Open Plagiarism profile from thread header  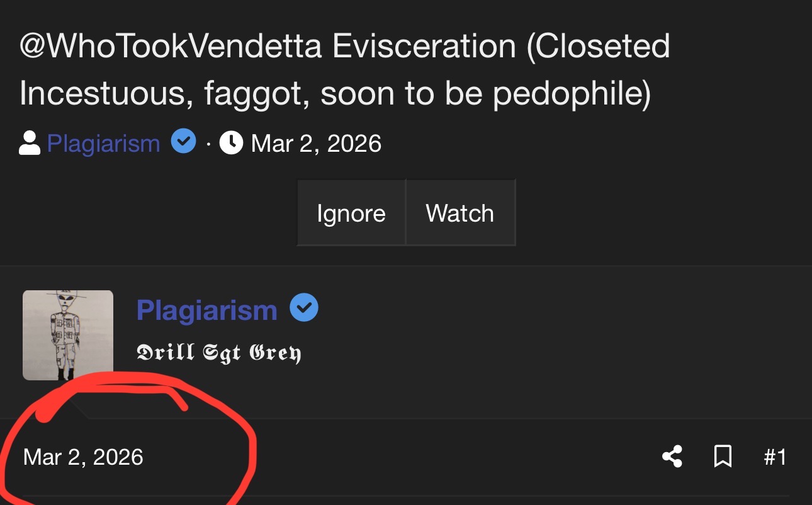tap(103, 144)
